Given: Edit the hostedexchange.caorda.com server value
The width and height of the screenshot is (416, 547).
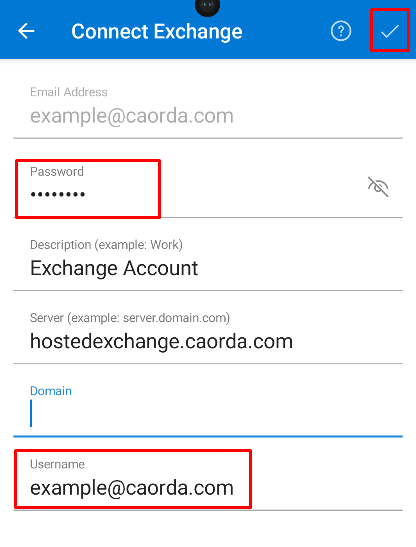Looking at the screenshot, I should (x=161, y=341).
